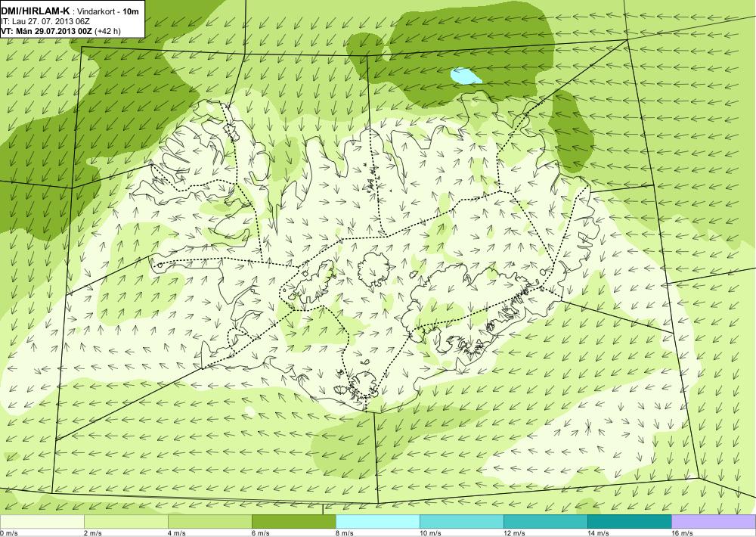756x537 pixels.
Task: Click the '6 m/s' legend label
Action: (261, 533)
